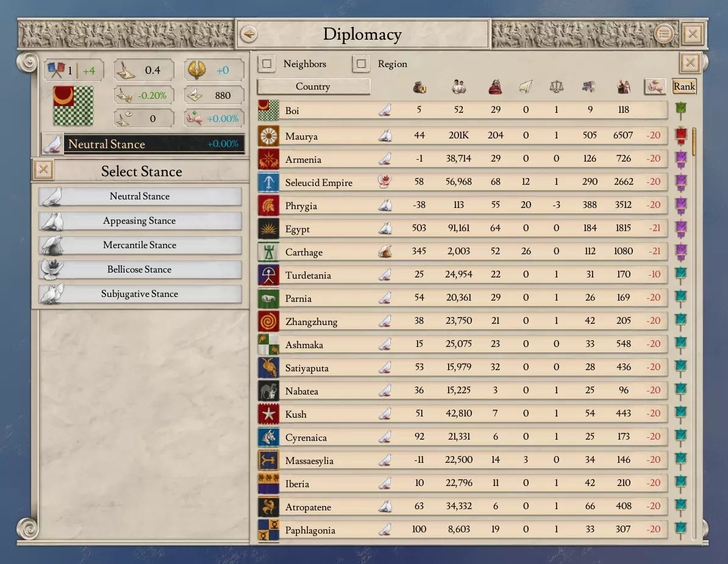Click the Maurya sunburst flag icon
728x564 pixels.
pos(268,136)
